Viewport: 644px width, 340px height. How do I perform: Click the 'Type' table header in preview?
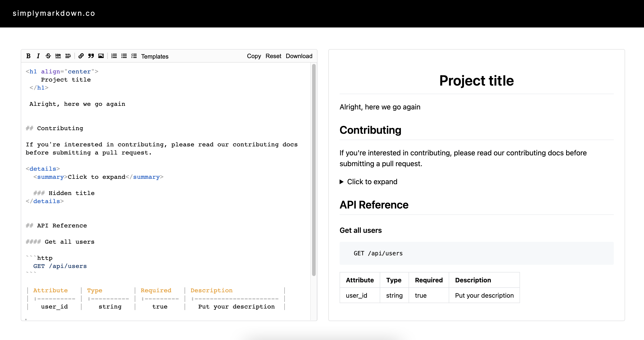tap(394, 280)
